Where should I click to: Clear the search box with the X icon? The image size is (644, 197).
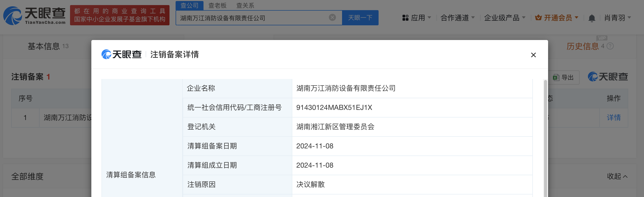coord(332,17)
